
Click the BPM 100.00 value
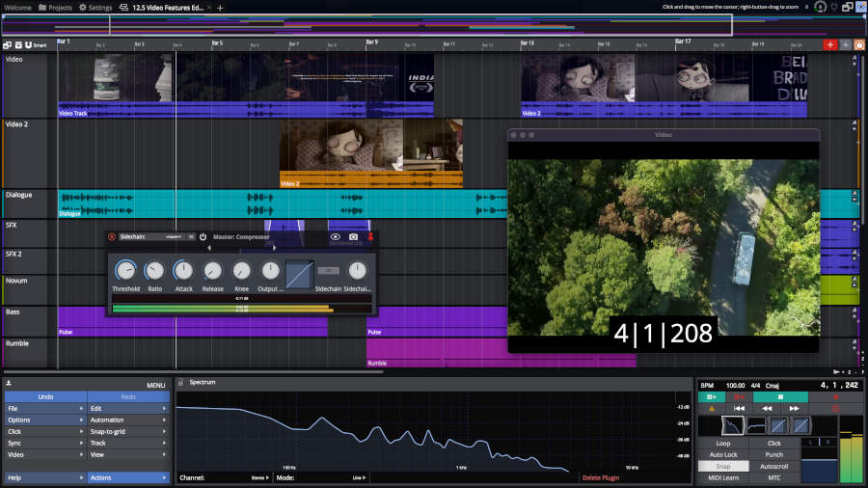pyautogui.click(x=735, y=385)
